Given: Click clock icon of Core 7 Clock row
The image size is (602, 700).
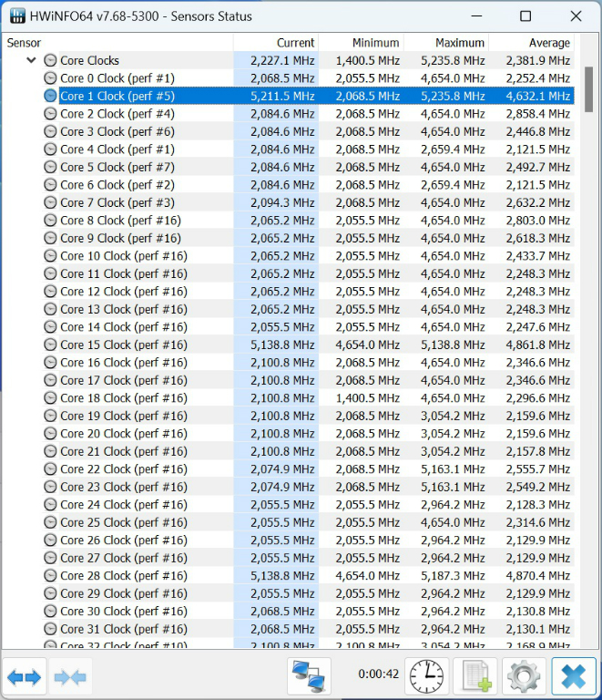Looking at the screenshot, I should coord(50,202).
